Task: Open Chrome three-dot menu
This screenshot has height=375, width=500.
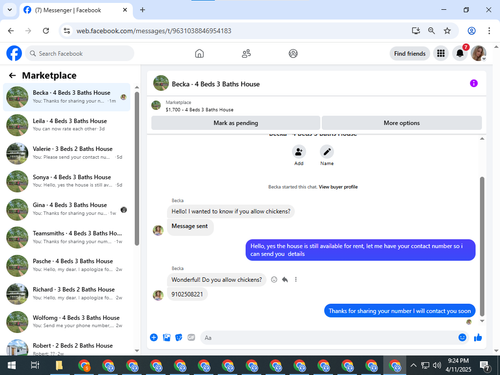Action: (x=489, y=31)
